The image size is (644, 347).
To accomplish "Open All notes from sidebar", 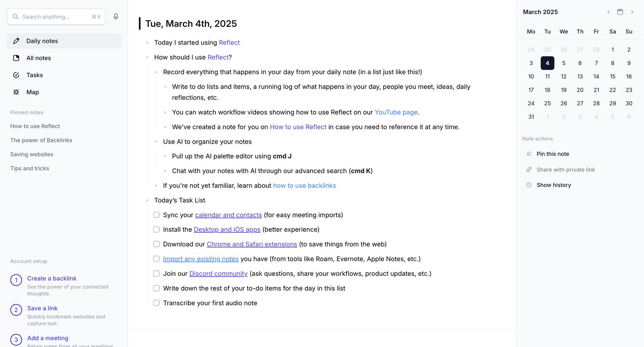I will (x=64, y=58).
